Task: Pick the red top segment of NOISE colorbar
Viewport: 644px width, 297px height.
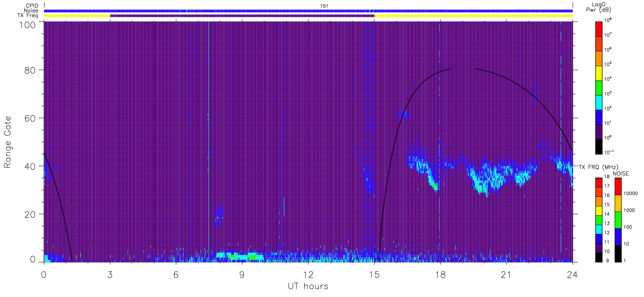Action: coord(618,186)
